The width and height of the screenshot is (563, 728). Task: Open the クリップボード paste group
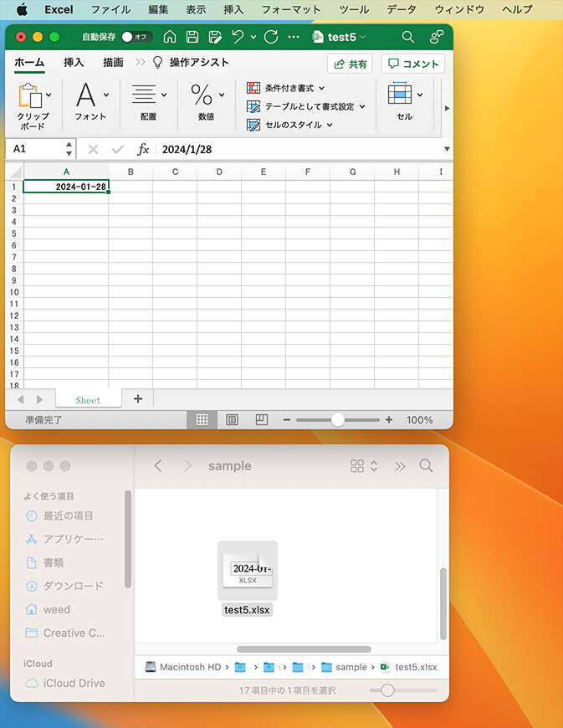point(33,106)
